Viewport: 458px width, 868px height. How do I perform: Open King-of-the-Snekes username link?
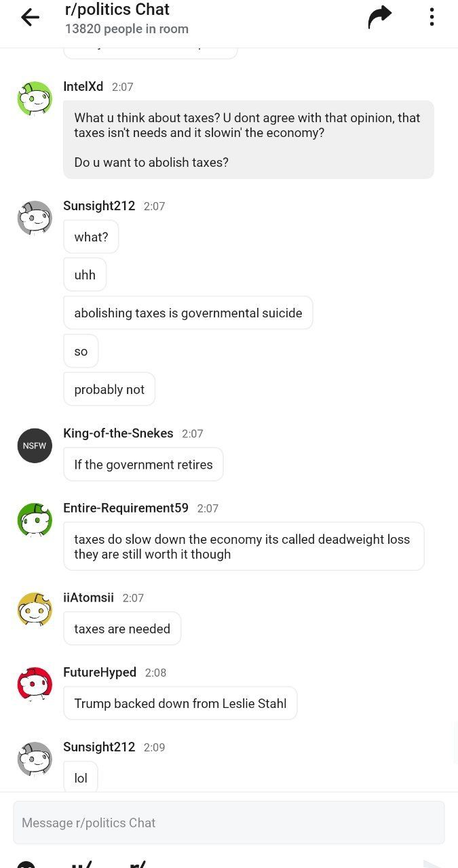click(118, 433)
